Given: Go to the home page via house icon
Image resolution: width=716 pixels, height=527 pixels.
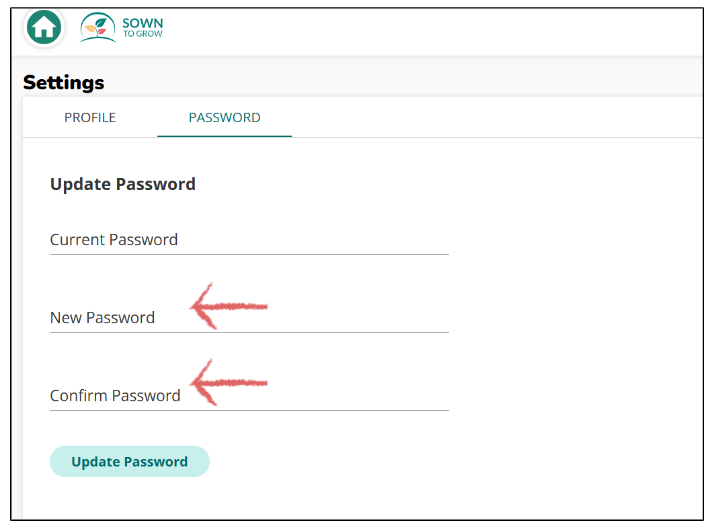Looking at the screenshot, I should pyautogui.click(x=44, y=27).
